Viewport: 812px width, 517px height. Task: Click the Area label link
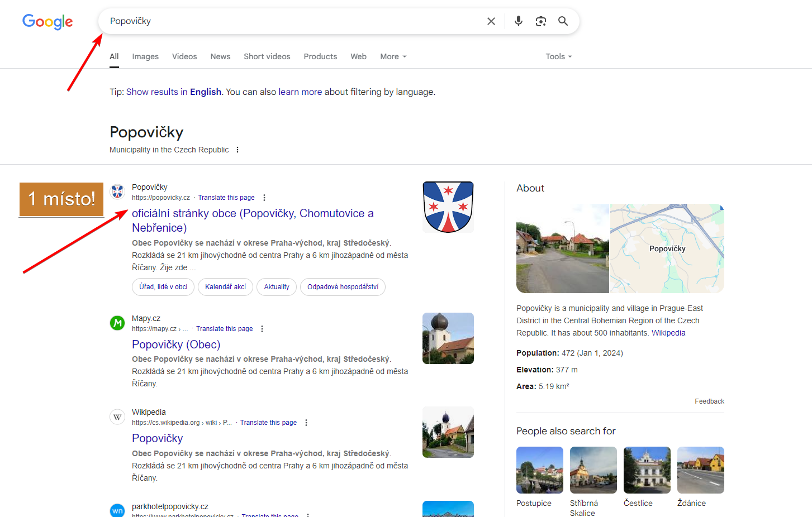[x=525, y=386]
